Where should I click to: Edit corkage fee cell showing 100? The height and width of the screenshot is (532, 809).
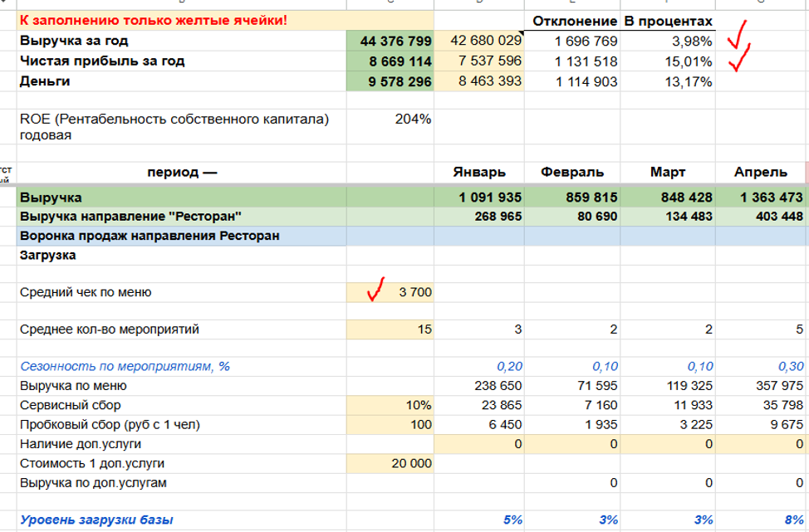pyautogui.click(x=390, y=425)
